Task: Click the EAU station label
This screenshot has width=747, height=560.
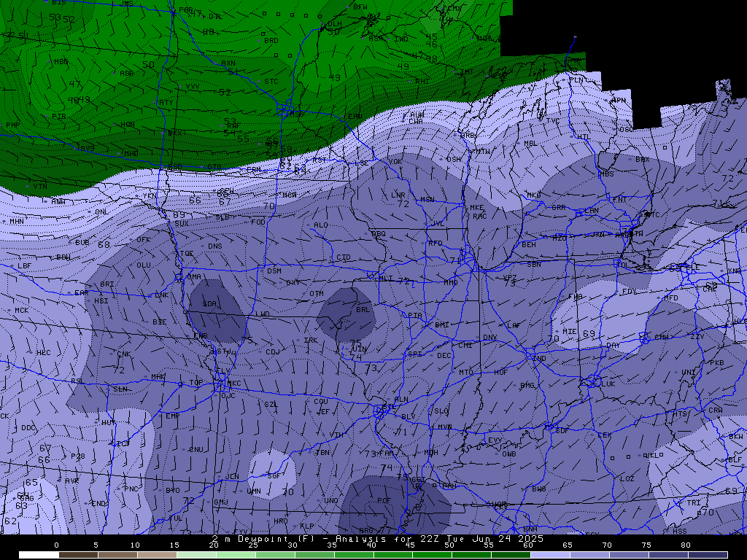Action: [x=355, y=117]
